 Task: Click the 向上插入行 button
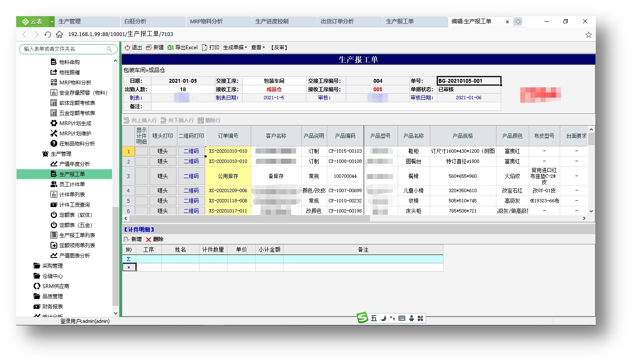[140, 120]
